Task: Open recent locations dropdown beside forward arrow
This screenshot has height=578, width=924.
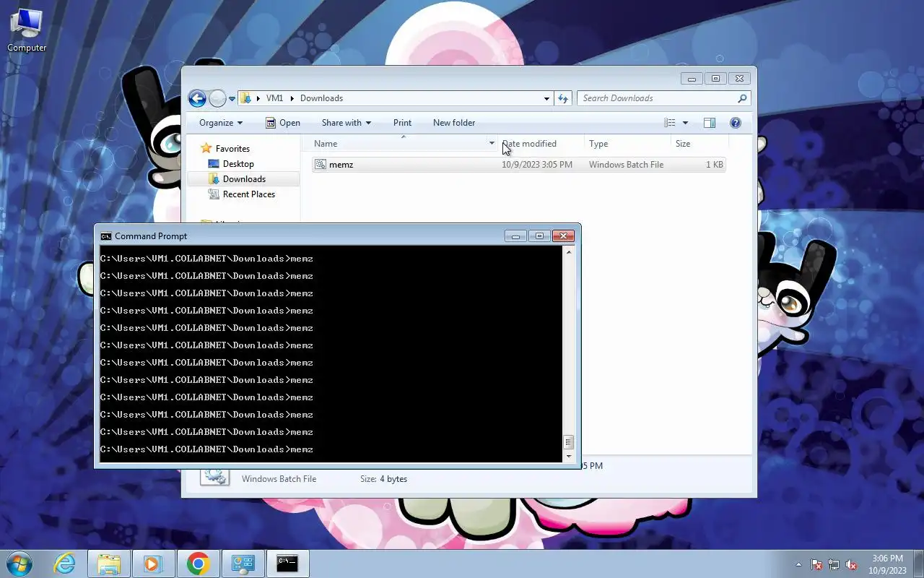Action: pyautogui.click(x=232, y=99)
